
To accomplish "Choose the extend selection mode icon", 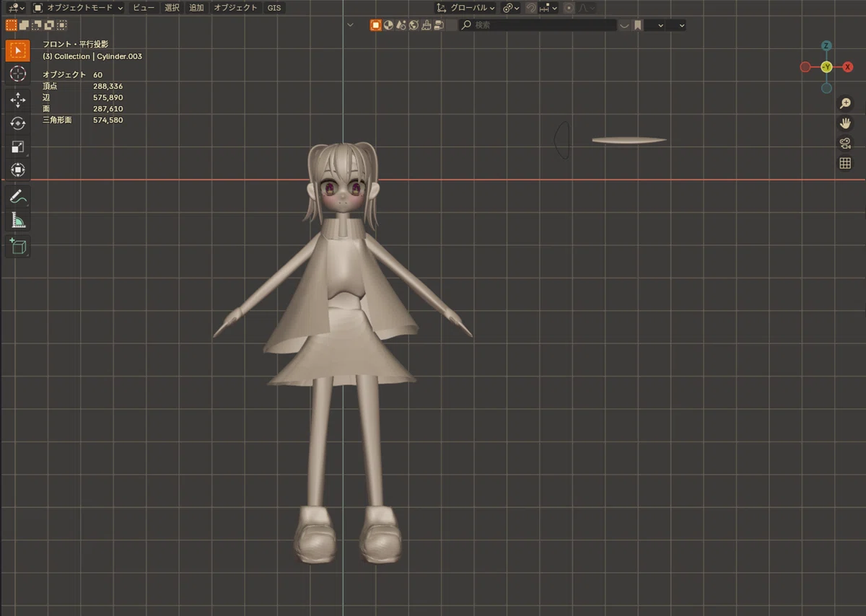I will coord(24,25).
